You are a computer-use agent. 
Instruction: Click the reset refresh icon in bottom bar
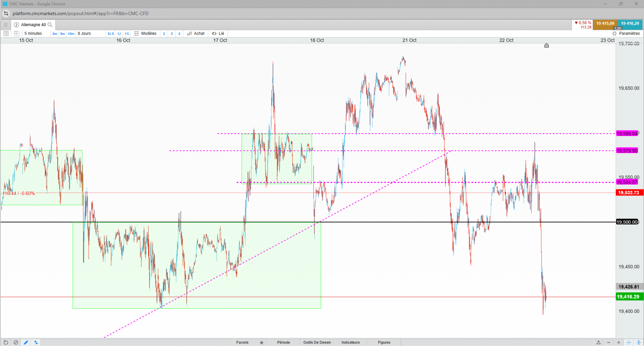coord(6,342)
